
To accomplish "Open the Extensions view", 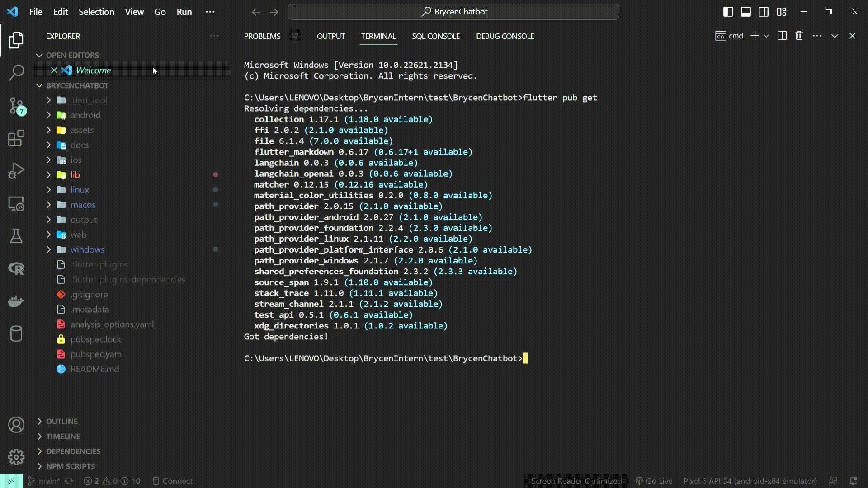I will [x=16, y=138].
